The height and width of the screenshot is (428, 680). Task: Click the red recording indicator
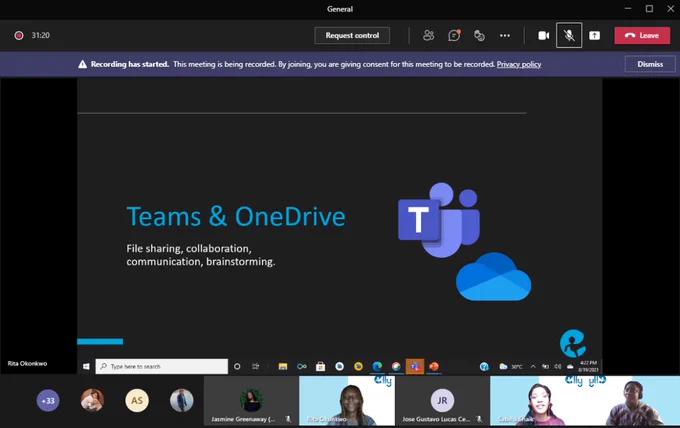pyautogui.click(x=19, y=36)
